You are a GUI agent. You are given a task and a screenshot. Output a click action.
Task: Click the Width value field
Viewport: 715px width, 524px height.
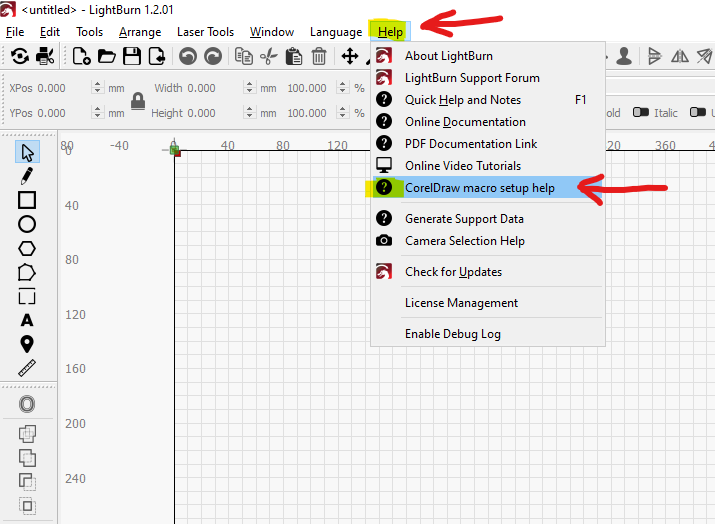click(214, 88)
